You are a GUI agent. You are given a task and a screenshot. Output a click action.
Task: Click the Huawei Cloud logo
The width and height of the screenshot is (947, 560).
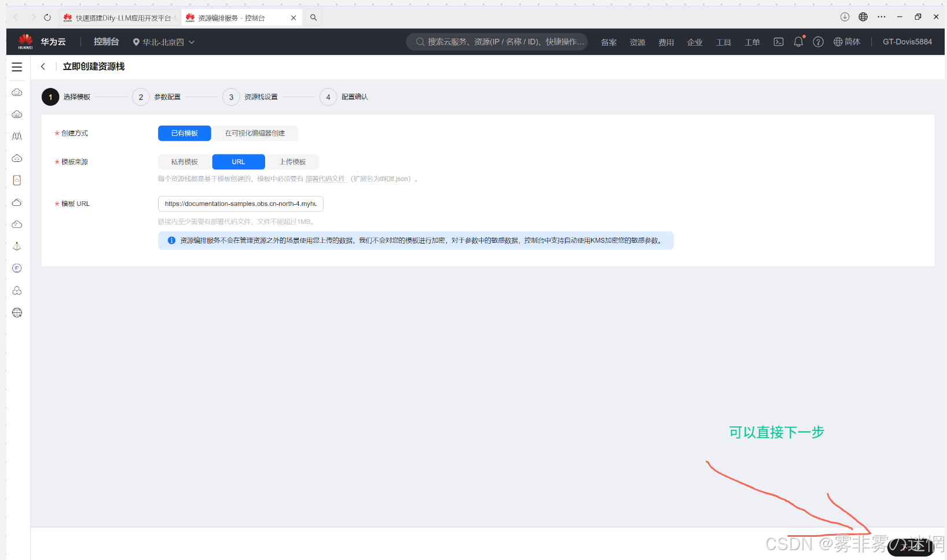click(x=25, y=41)
